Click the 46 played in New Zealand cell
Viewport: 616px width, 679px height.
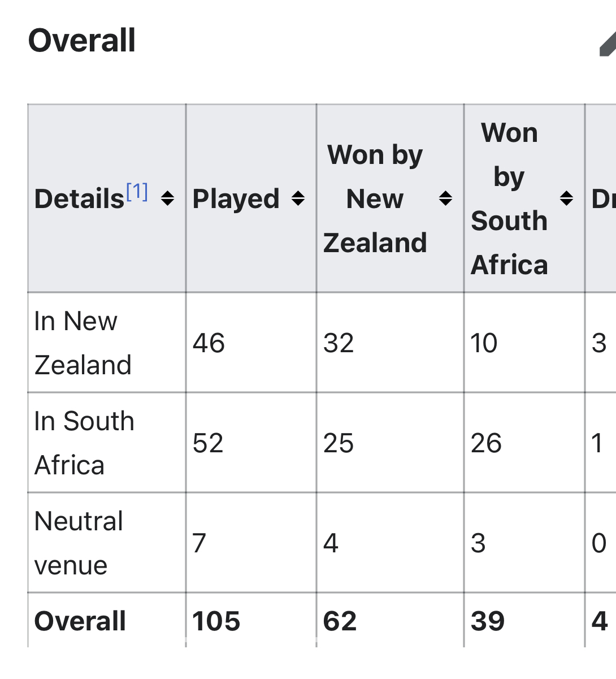(x=209, y=343)
